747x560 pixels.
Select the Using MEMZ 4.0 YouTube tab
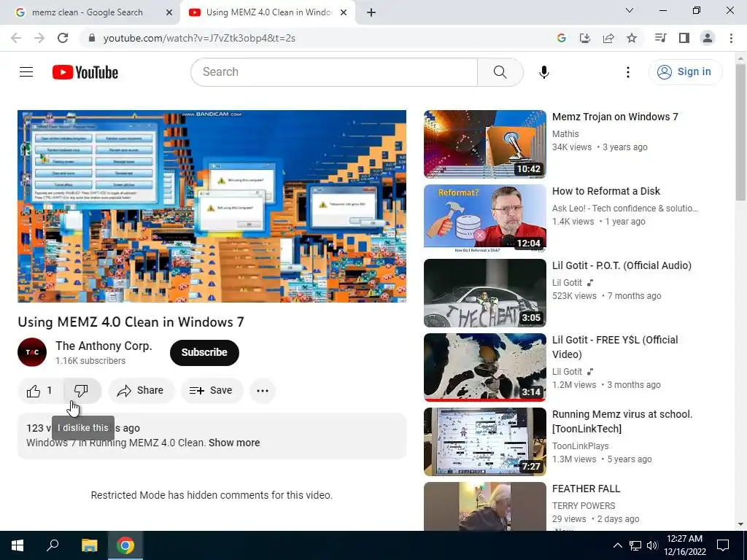[267, 13]
